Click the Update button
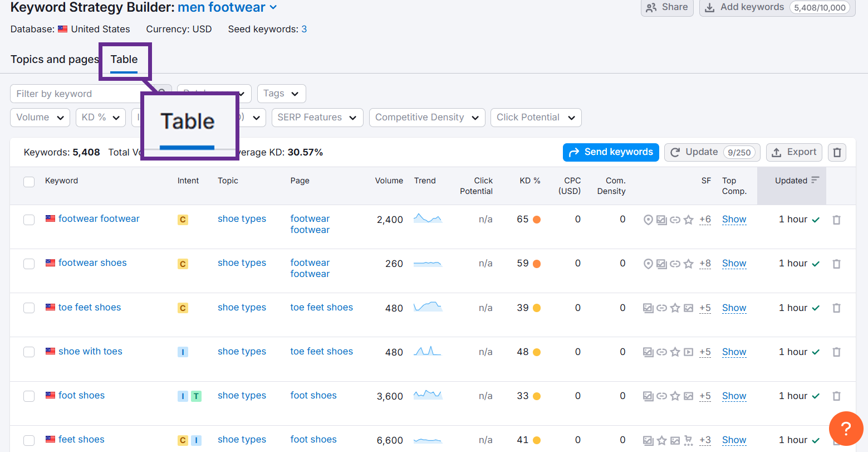 click(712, 152)
